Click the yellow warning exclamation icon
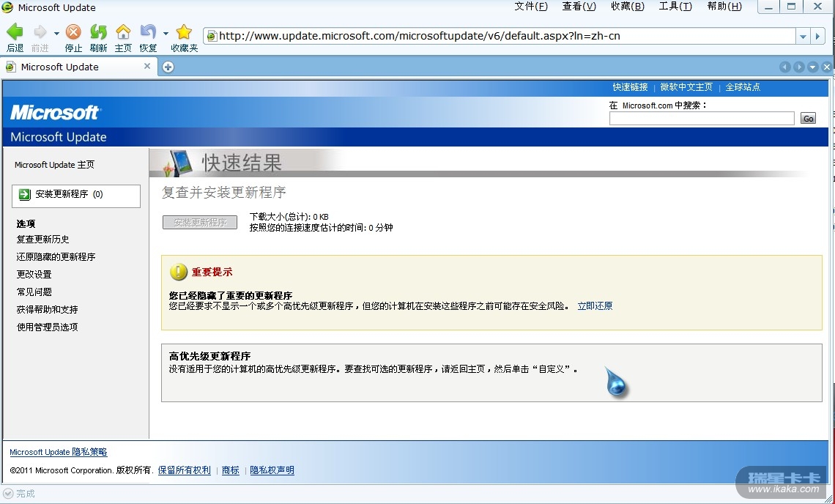835x504 pixels. [179, 273]
